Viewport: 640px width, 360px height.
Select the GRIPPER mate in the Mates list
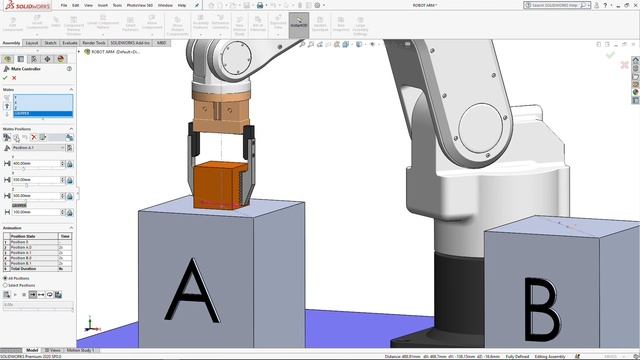coord(43,113)
